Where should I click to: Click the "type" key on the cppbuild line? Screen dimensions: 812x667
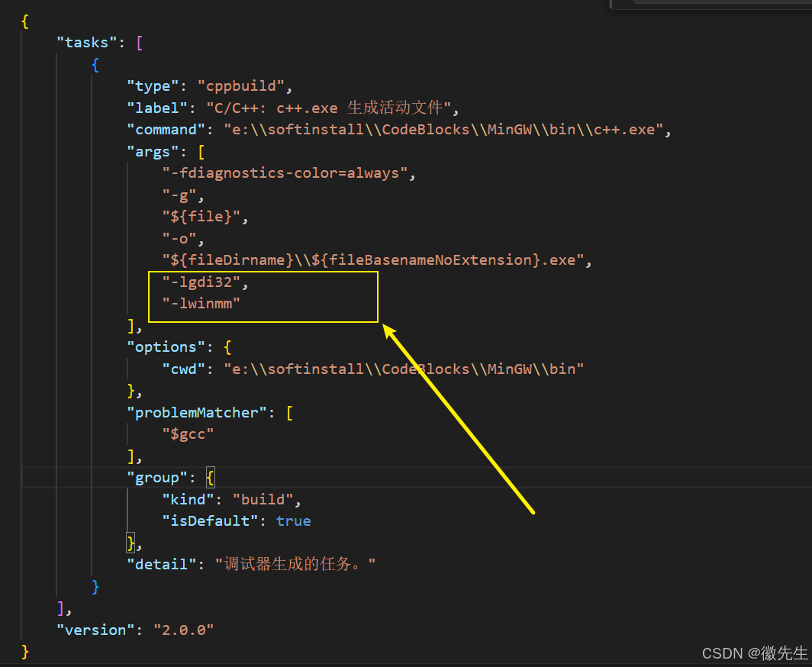153,86
